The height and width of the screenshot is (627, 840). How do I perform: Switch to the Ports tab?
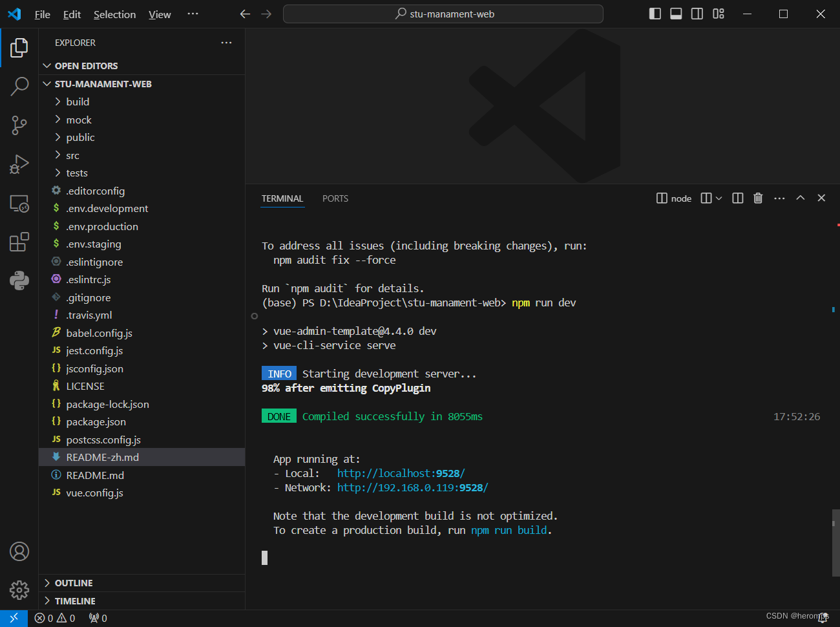coord(335,198)
